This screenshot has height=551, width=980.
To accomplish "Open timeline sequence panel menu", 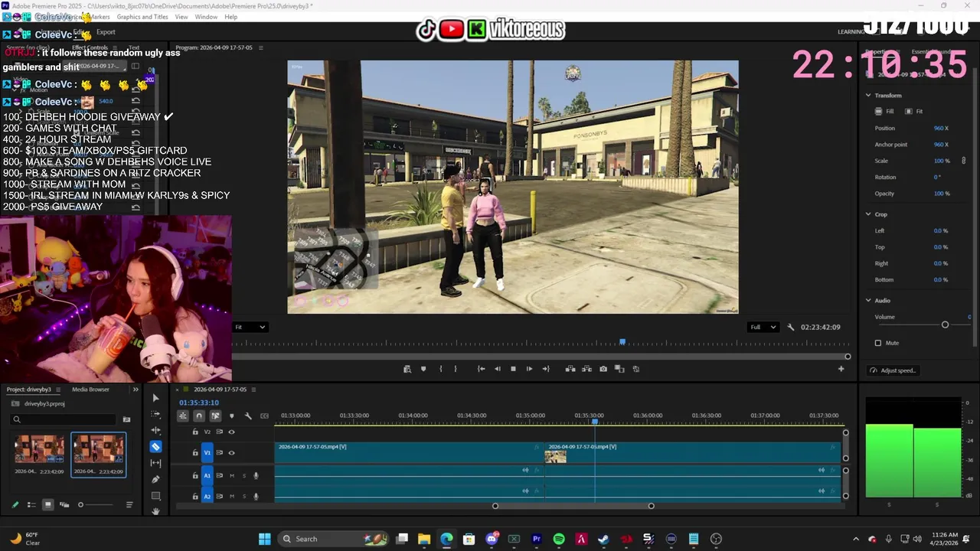I will [x=254, y=390].
